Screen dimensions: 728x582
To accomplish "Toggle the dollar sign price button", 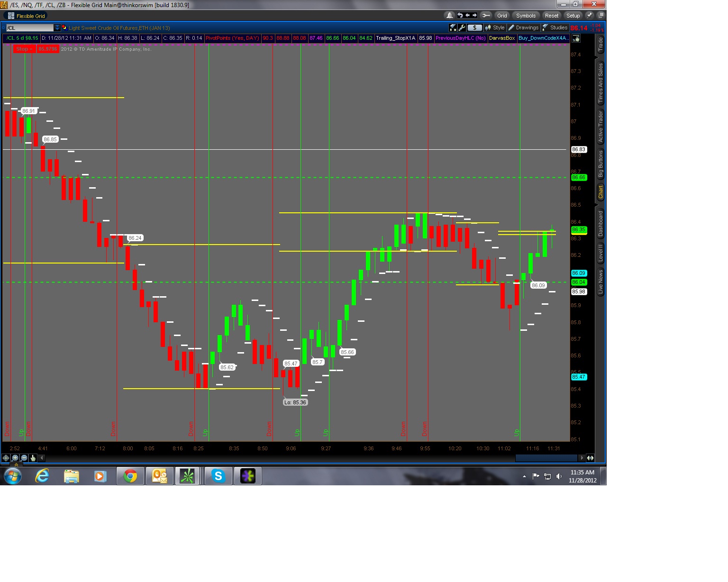I will pyautogui.click(x=474, y=27).
